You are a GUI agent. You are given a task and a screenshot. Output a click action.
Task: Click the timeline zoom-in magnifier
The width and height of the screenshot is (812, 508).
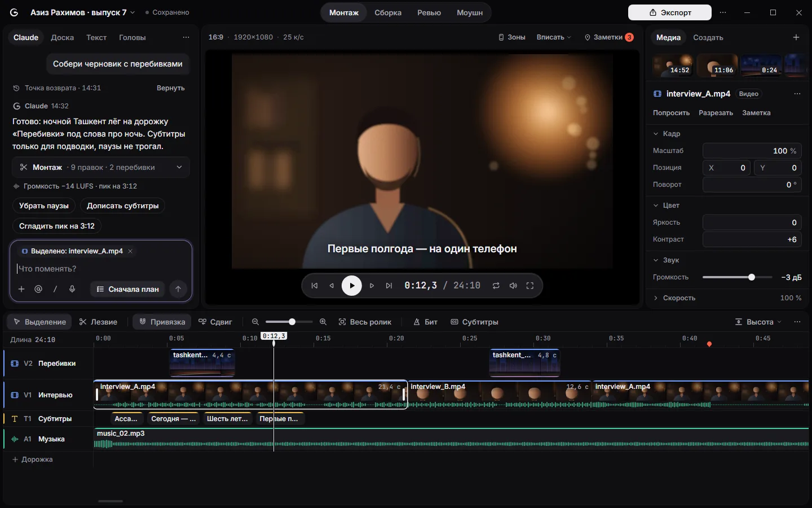coord(323,322)
